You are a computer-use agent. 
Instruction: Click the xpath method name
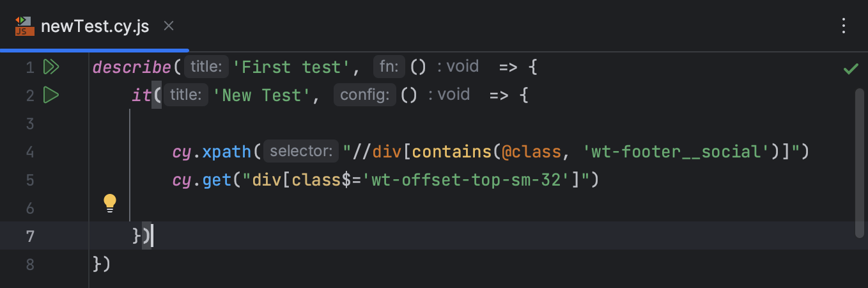pos(228,152)
